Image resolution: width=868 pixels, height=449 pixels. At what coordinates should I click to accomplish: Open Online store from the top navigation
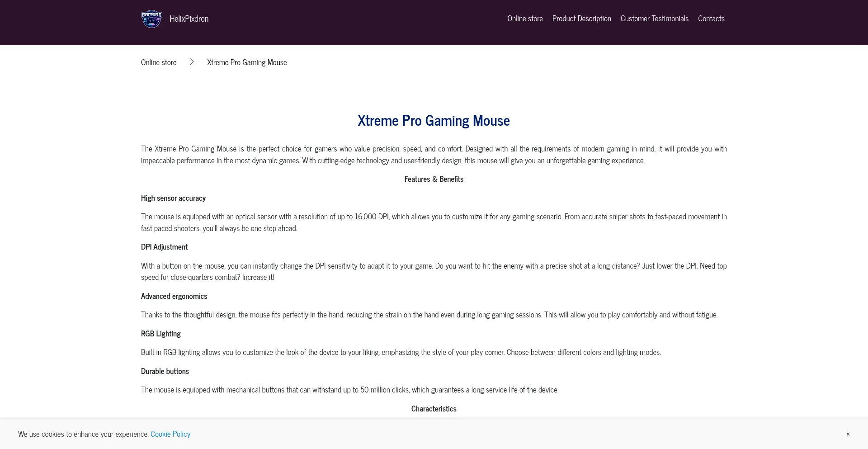(x=524, y=18)
